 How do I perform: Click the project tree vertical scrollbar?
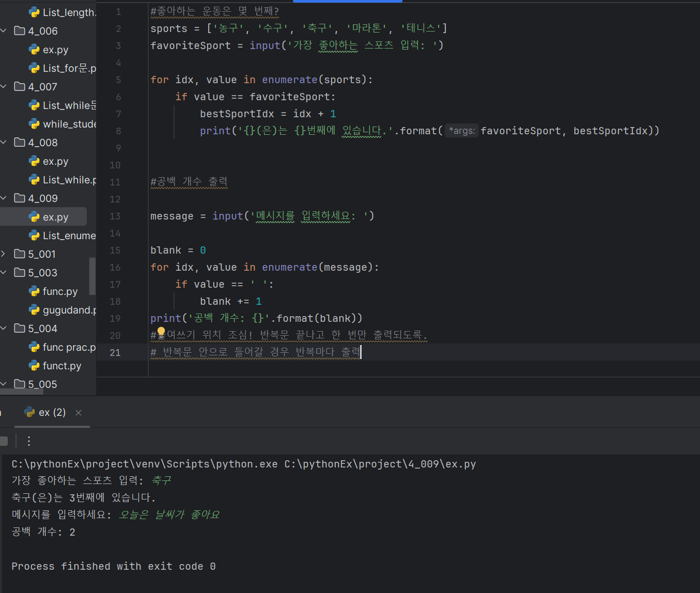click(92, 276)
